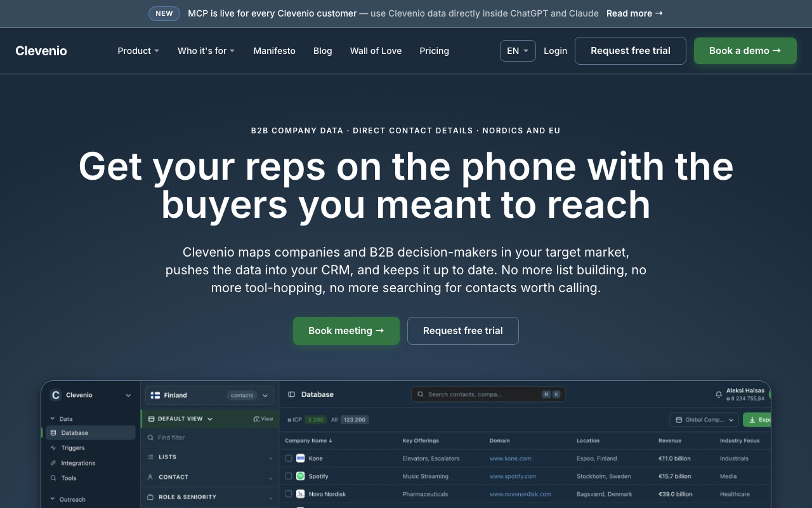Screen dimensions: 812x508
Task: Select Database in the sidebar
Action: pyautogui.click(x=91, y=433)
